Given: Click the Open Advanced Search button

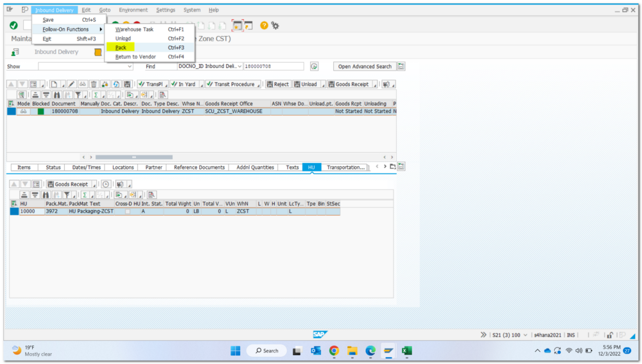Looking at the screenshot, I should [x=364, y=66].
